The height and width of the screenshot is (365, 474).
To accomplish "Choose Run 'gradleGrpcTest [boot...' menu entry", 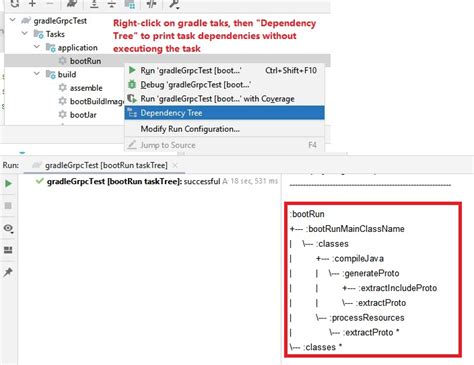I will (224, 70).
